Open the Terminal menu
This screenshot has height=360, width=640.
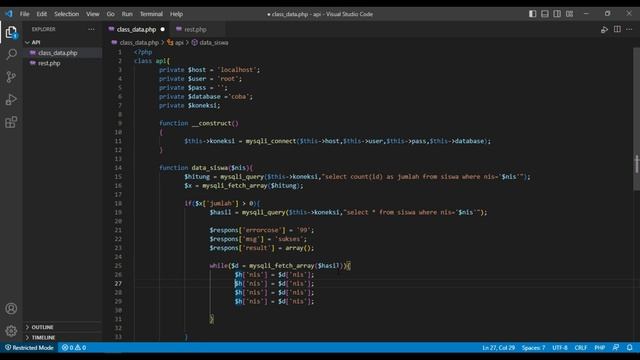(151, 14)
